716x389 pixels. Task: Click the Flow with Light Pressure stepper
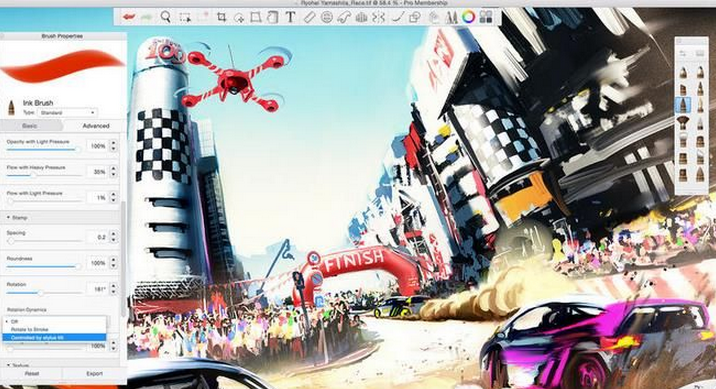pyautogui.click(x=114, y=198)
